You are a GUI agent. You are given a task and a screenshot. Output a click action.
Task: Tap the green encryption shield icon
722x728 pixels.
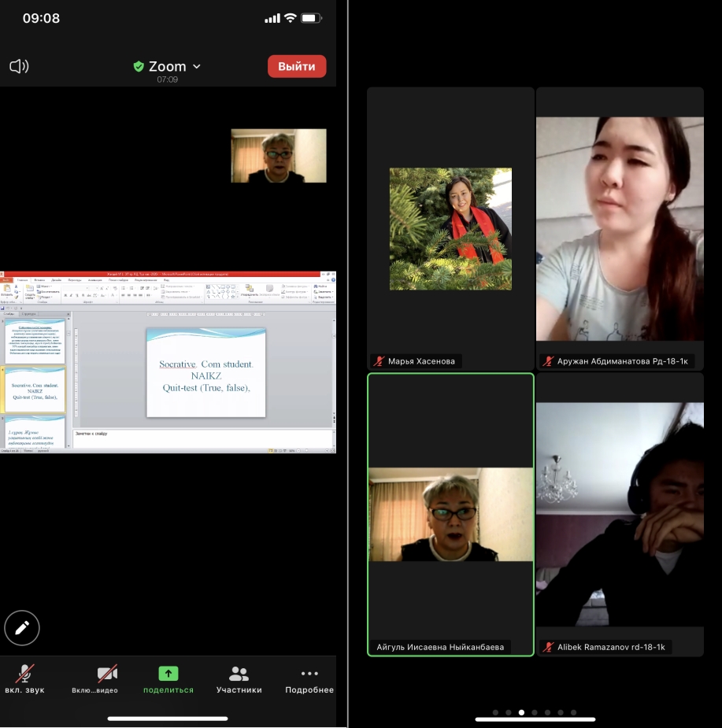(x=139, y=67)
